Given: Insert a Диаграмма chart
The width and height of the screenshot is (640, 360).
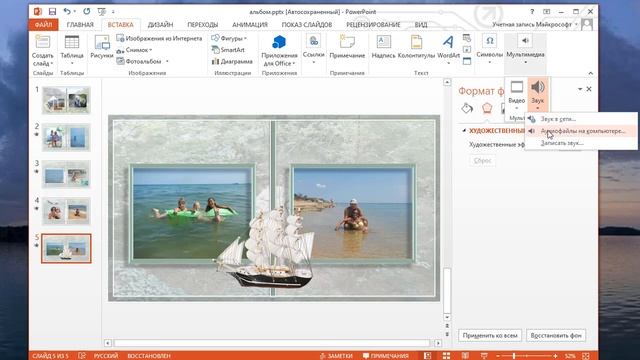Looking at the screenshot, I should pos(232,62).
